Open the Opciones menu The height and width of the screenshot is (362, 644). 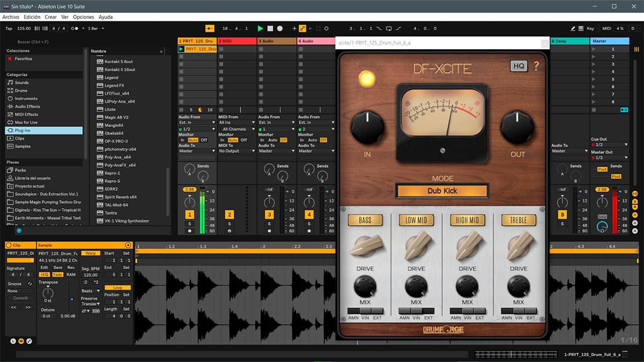83,17
